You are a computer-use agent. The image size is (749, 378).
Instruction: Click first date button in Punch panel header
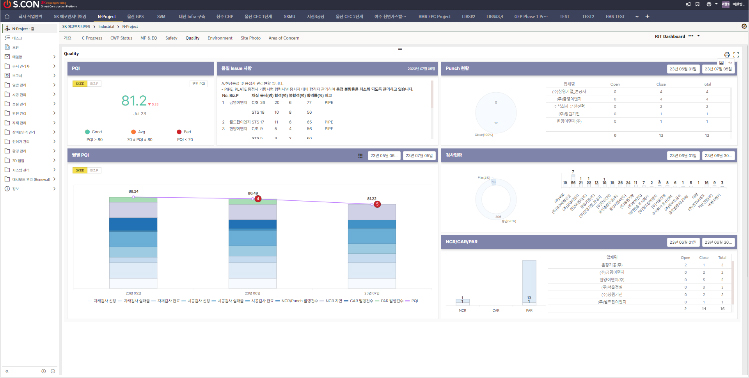683,69
